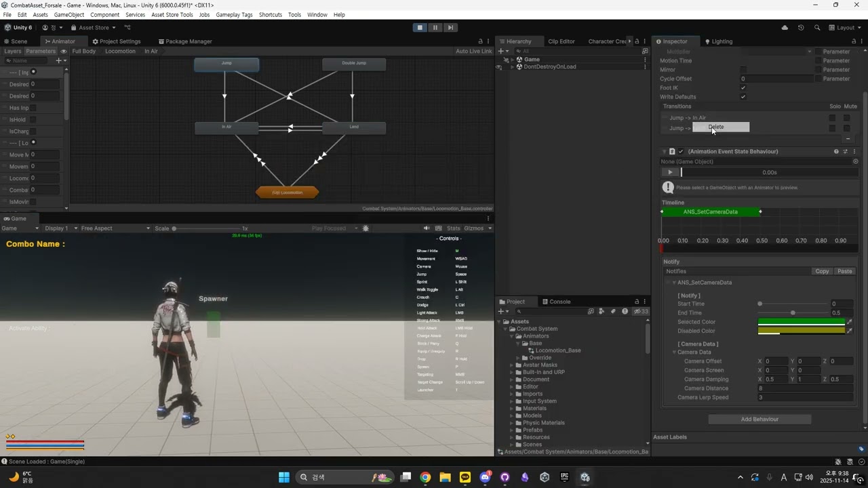Enable Foot IK checkbox
The height and width of the screenshot is (488, 868).
pyautogui.click(x=743, y=87)
